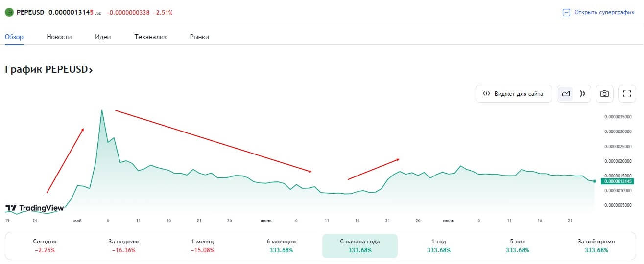Select the 'За всё время' range

[x=596, y=246]
